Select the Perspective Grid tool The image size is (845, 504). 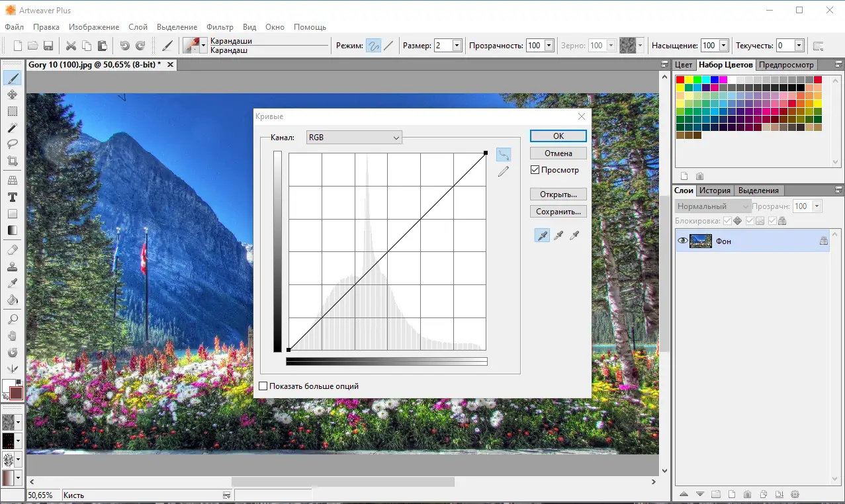13,180
